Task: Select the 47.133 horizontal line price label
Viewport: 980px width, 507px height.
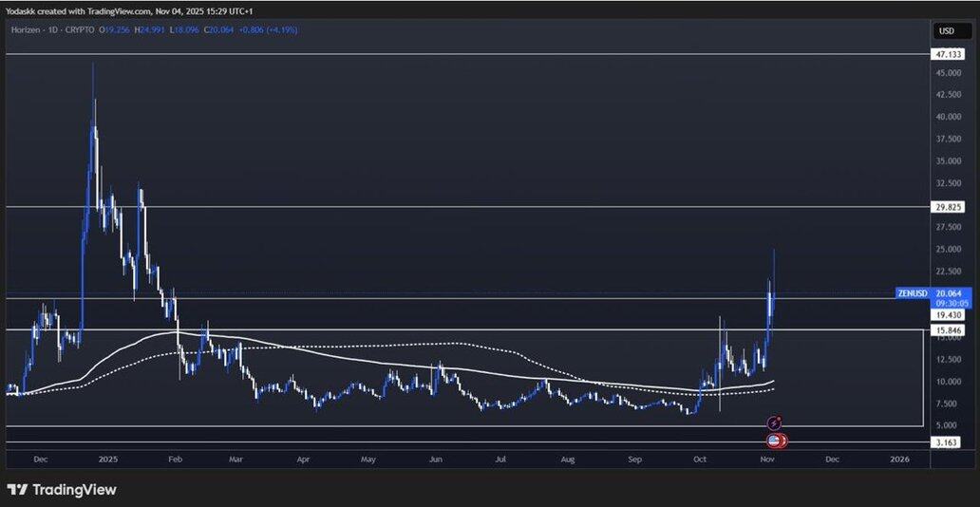Action: tap(948, 55)
